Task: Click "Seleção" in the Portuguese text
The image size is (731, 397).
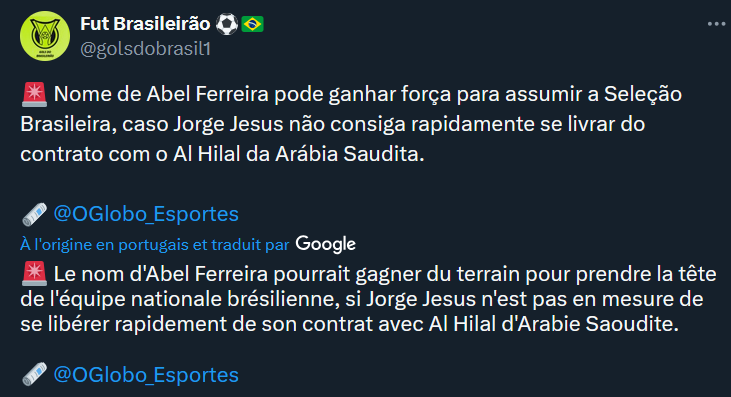Action: click(x=643, y=95)
